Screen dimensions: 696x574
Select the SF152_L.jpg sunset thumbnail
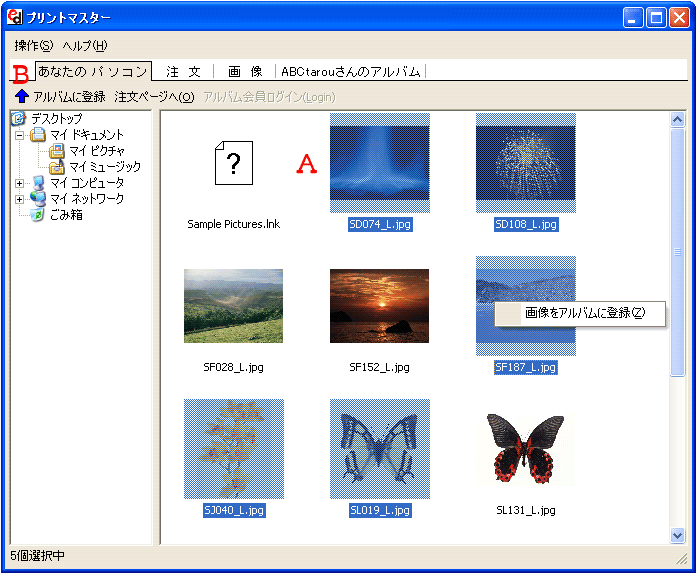point(380,306)
